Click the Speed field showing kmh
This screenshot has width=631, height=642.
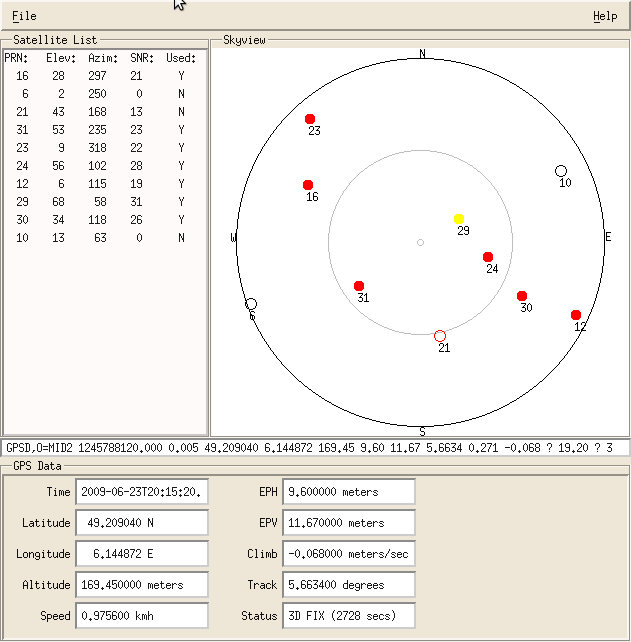[x=141, y=615]
